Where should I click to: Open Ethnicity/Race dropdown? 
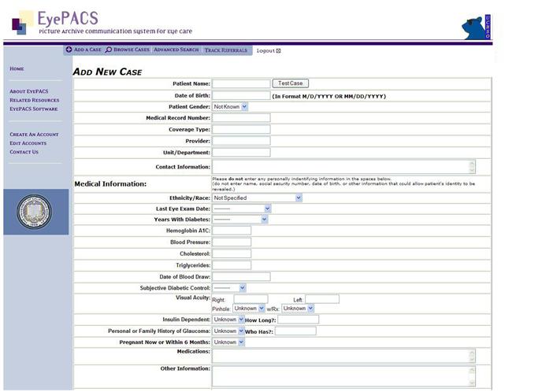pos(257,198)
